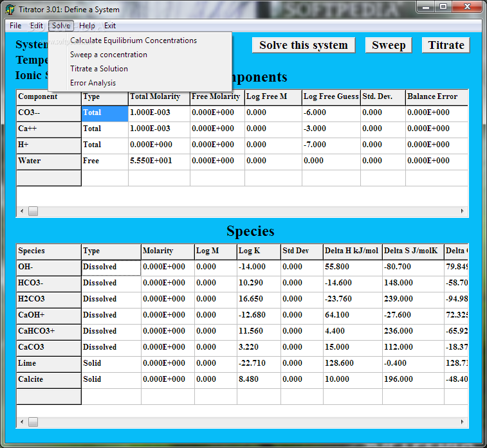Click Components scrollbar left arrow
This screenshot has height=448, width=487.
[x=22, y=211]
